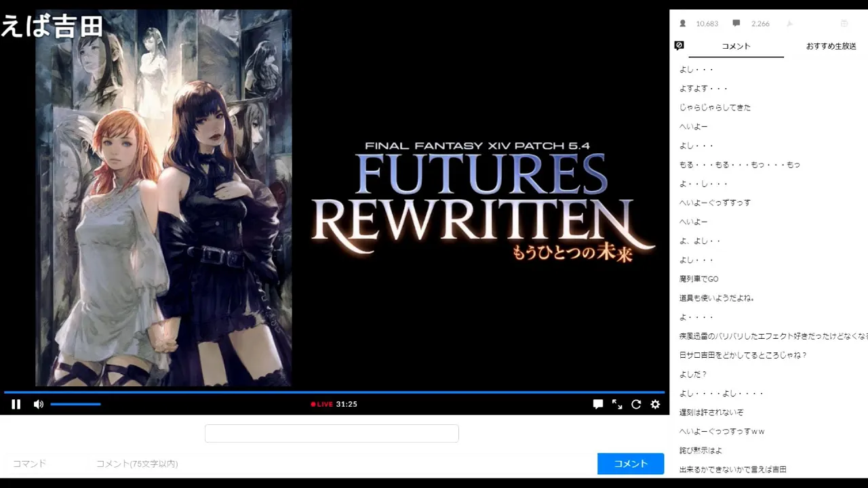Select comment 'じゃらじゃらしてきた'
The image size is (868, 488).
coord(715,108)
